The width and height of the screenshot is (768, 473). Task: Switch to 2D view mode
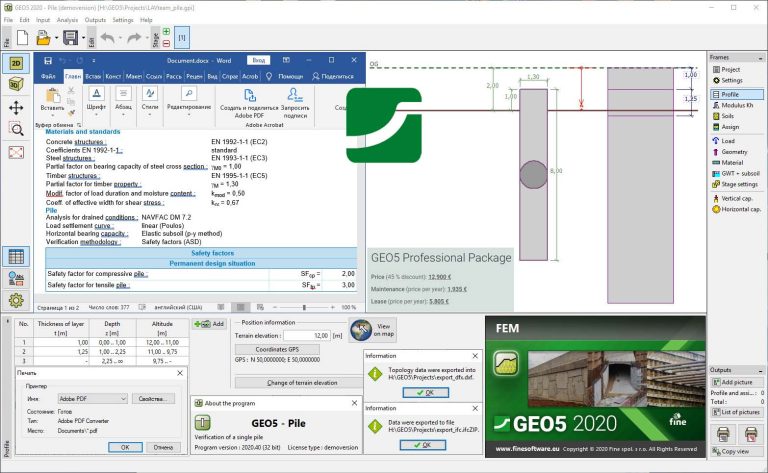click(16, 64)
